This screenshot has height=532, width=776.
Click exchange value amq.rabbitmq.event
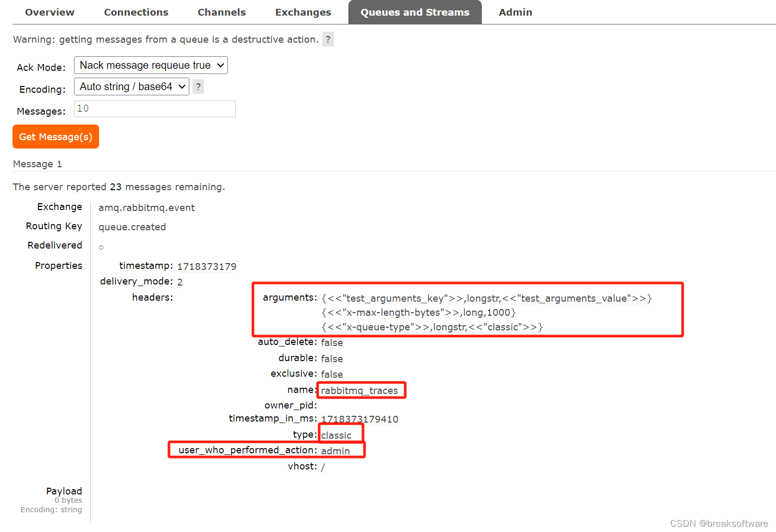(147, 207)
